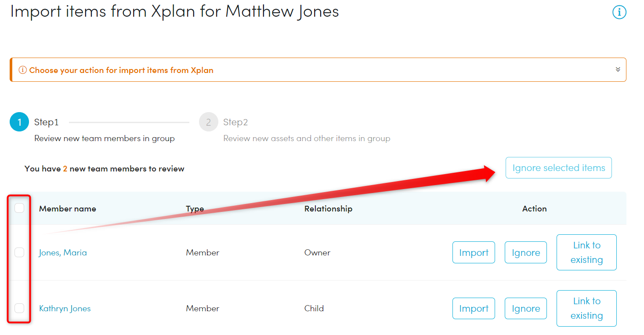The image size is (644, 335).
Task: Expand the Xplan import instructions banner
Action: pyautogui.click(x=618, y=69)
